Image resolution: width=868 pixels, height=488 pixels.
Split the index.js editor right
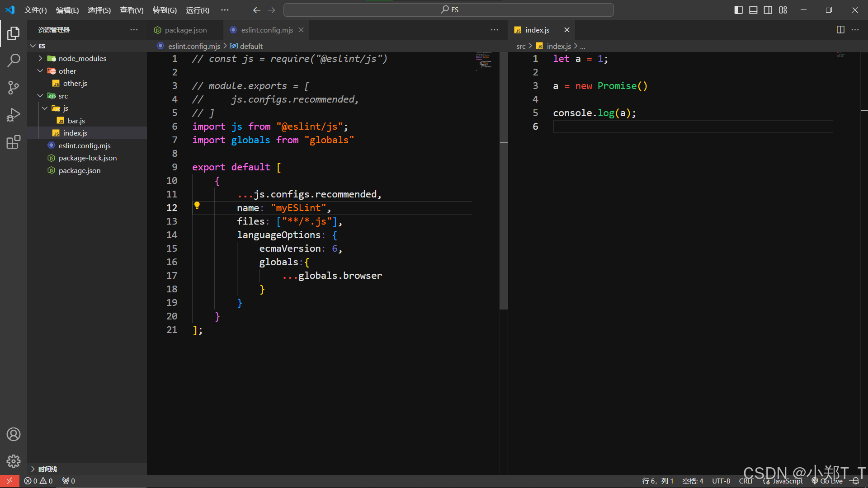(840, 30)
